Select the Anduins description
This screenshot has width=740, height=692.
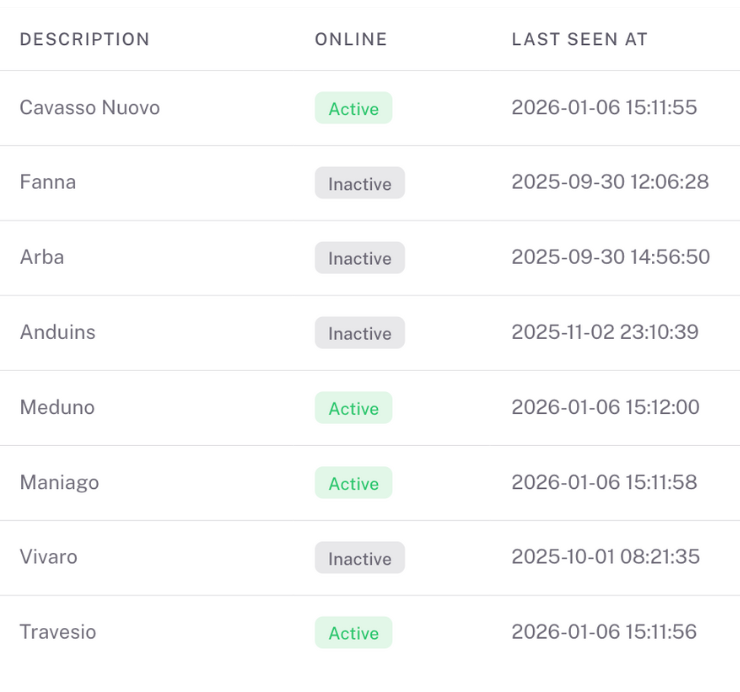pos(58,332)
